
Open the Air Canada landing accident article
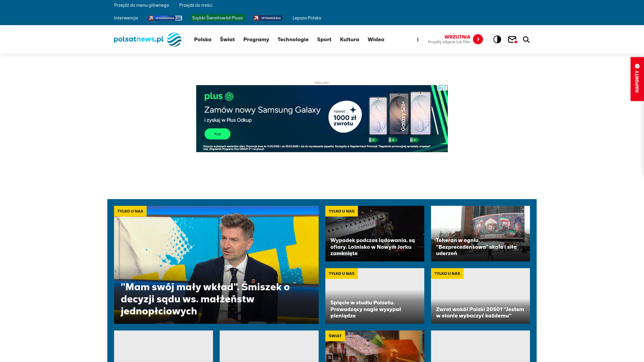(x=375, y=234)
